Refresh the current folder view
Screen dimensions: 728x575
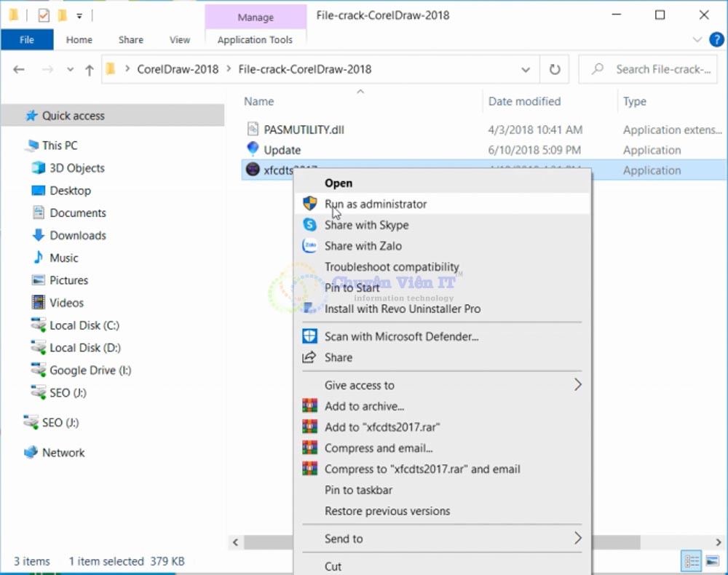coord(554,70)
